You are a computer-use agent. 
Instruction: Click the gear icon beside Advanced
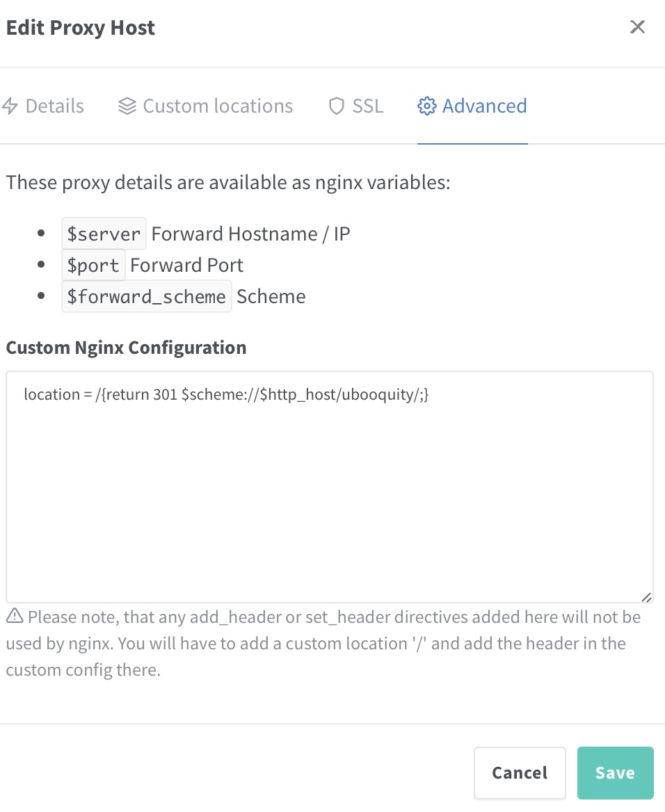[x=426, y=106]
